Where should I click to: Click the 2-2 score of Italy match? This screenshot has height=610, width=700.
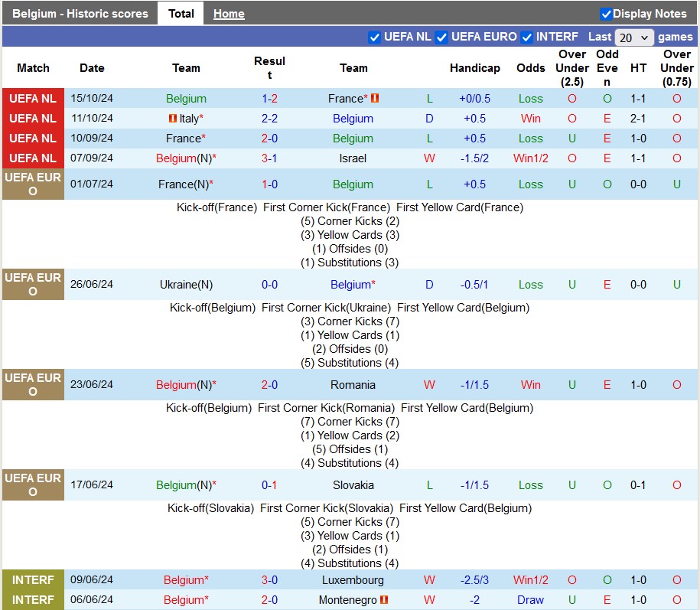point(269,119)
